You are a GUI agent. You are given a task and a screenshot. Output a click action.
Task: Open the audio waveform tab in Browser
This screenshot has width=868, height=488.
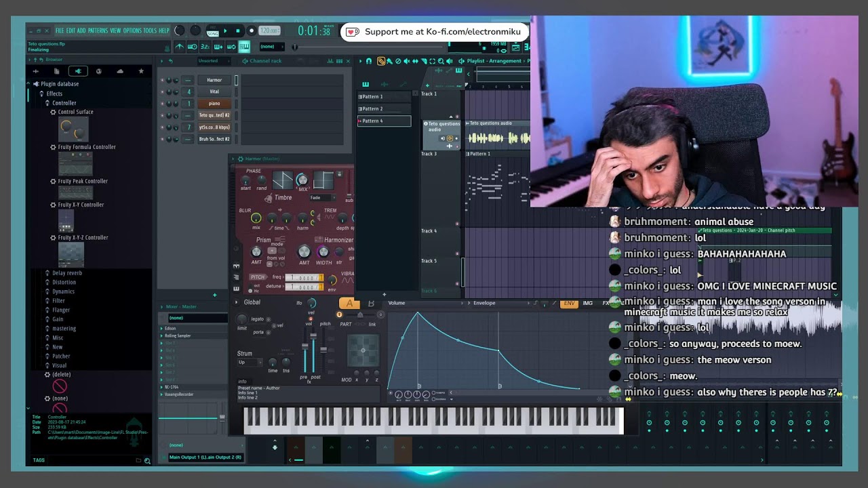pyautogui.click(x=36, y=71)
